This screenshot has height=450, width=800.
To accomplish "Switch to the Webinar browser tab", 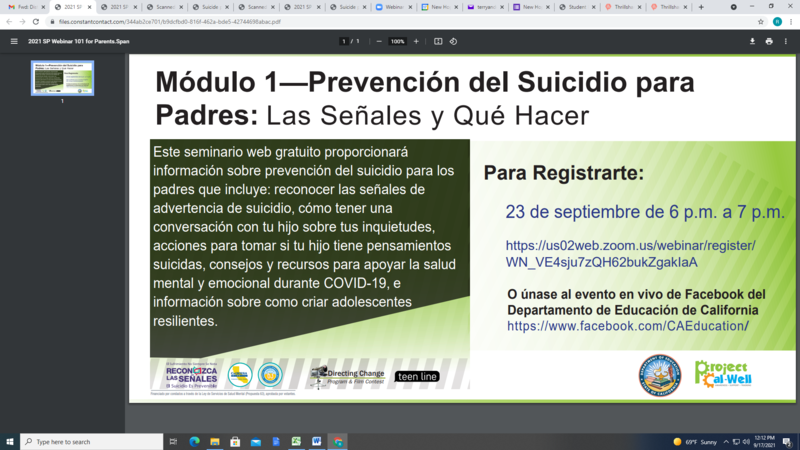I will click(x=396, y=6).
